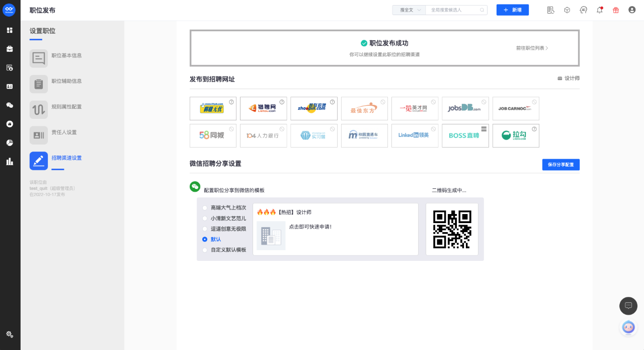
Task: Open the bar chart reports icon in sidebar
Action: 10,162
